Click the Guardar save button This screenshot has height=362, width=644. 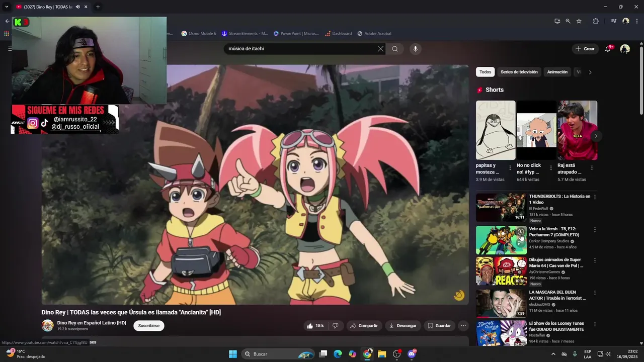[439, 326]
